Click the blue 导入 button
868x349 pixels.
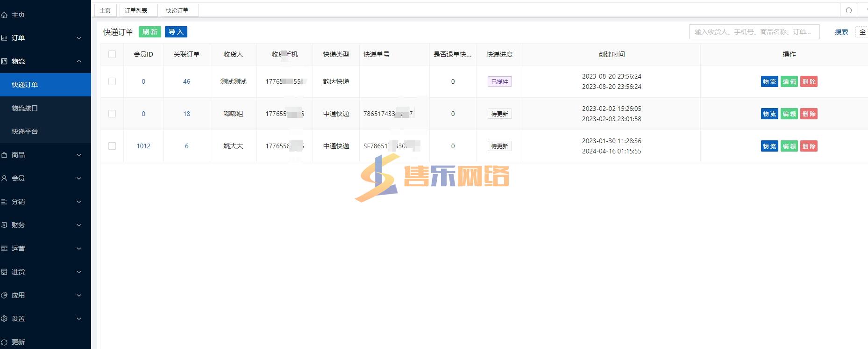coord(176,32)
